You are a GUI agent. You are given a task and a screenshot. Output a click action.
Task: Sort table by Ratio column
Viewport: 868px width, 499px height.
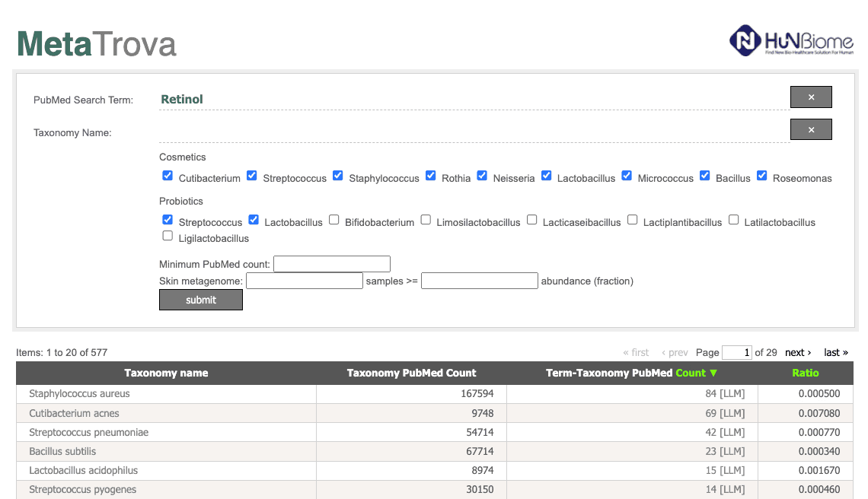pyautogui.click(x=805, y=373)
